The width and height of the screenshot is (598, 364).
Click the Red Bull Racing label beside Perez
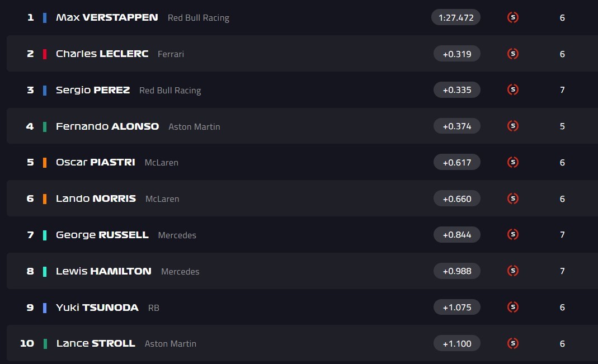point(170,91)
